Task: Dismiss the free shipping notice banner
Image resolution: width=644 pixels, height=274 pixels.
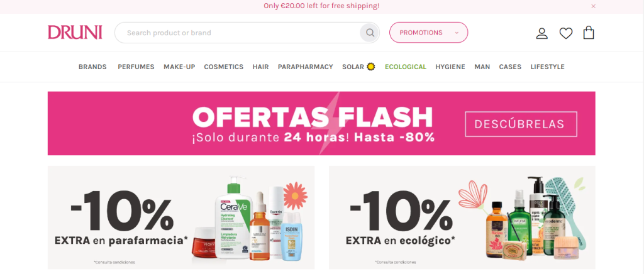Action: point(593,6)
